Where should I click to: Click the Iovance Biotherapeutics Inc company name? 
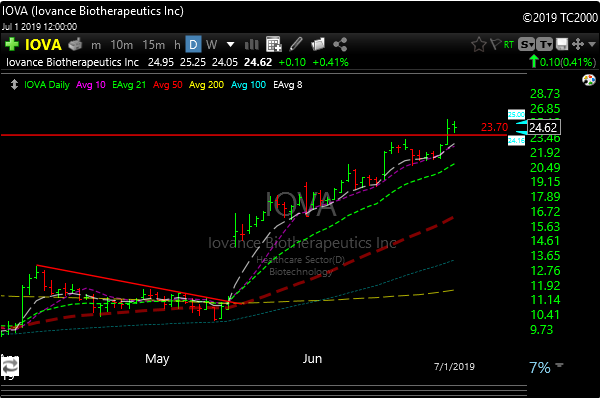pos(72,62)
